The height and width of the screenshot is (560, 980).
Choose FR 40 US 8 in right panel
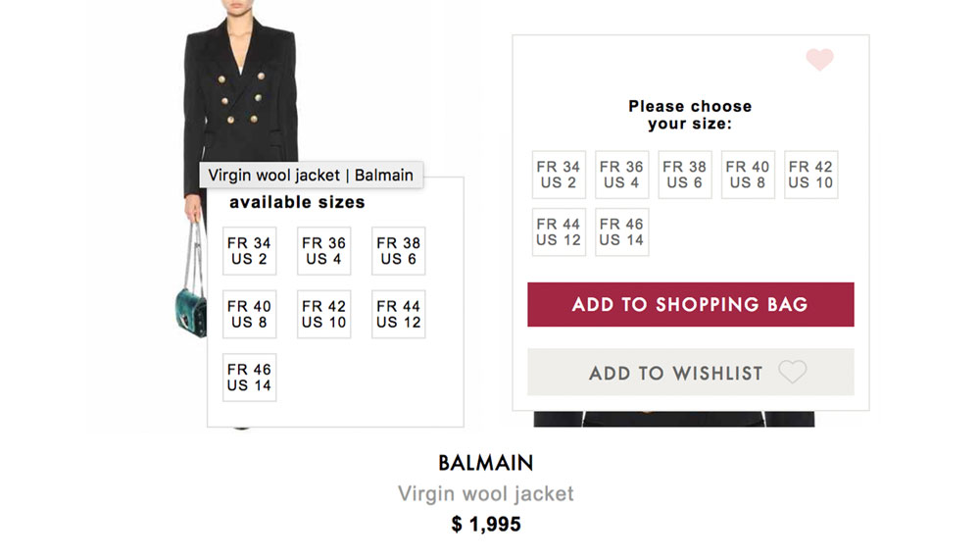[x=748, y=175]
